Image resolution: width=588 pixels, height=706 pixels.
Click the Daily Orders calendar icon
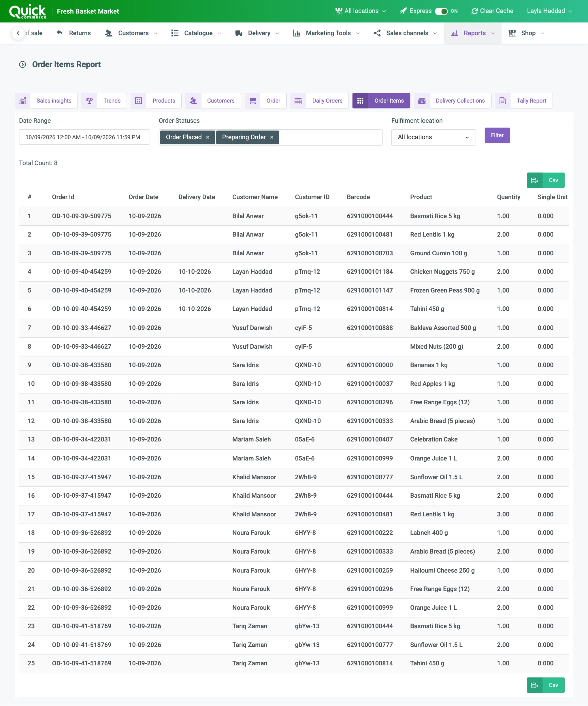(298, 101)
